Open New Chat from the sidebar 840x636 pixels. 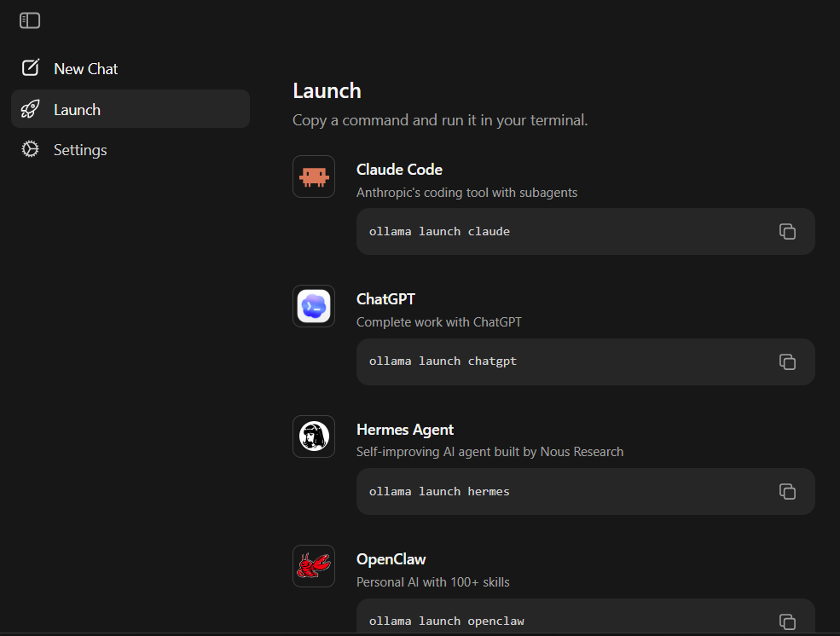130,68
